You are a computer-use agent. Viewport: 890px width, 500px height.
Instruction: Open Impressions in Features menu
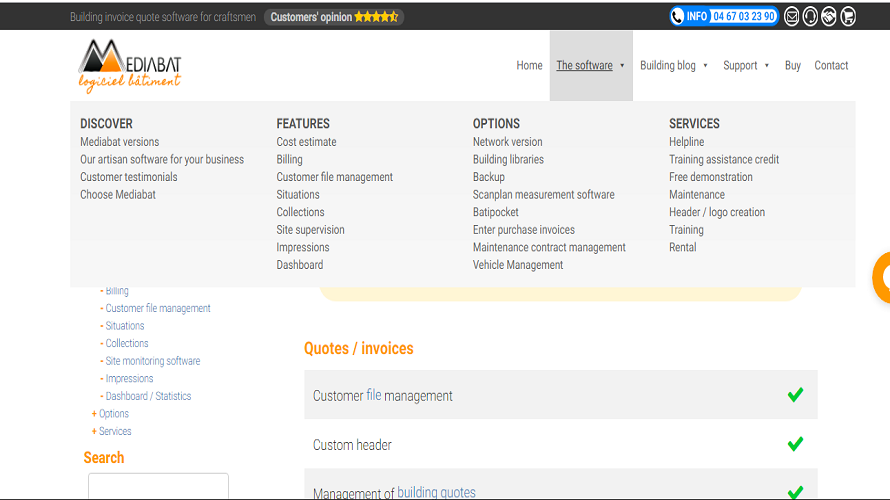coord(303,247)
